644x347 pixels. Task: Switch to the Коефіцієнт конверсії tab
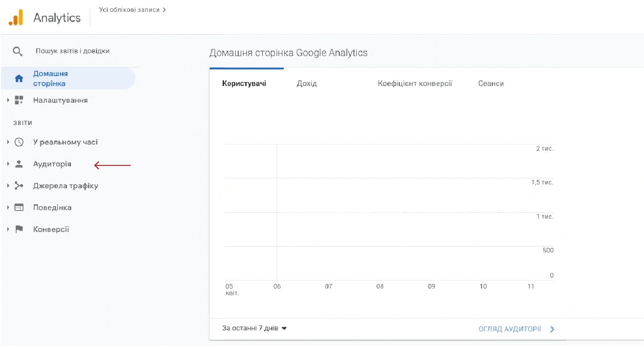[415, 84]
